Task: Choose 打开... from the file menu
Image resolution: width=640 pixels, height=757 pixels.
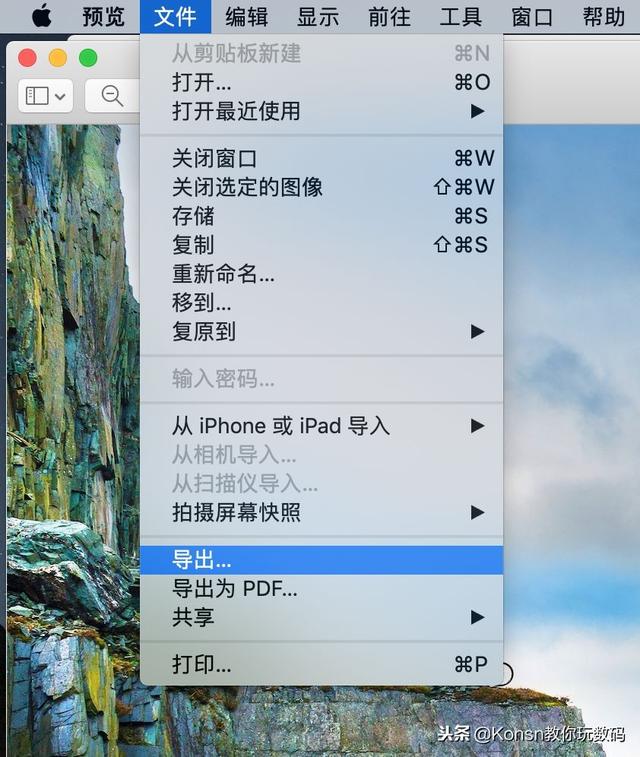Action: pos(321,82)
